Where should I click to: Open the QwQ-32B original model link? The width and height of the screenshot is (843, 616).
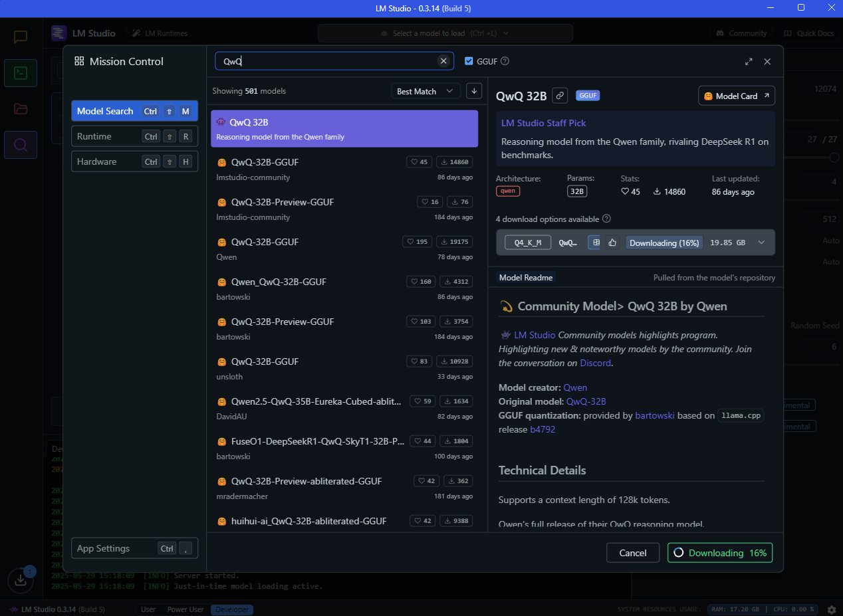[x=586, y=401]
